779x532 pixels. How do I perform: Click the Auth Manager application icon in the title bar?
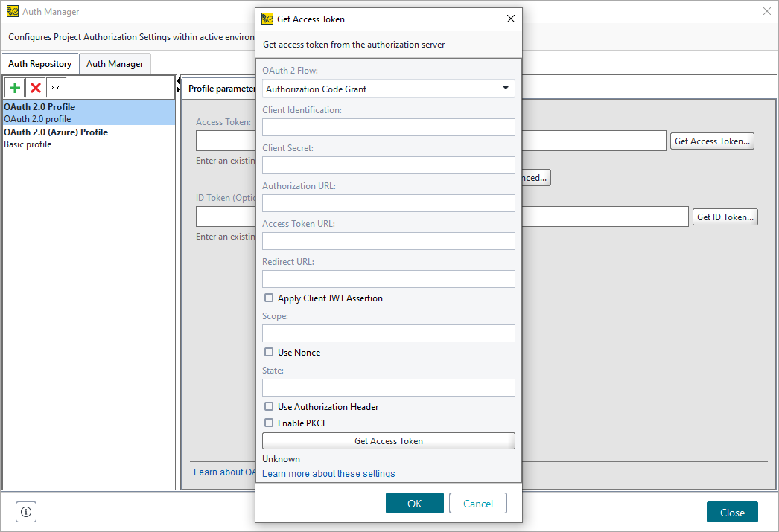coord(12,11)
